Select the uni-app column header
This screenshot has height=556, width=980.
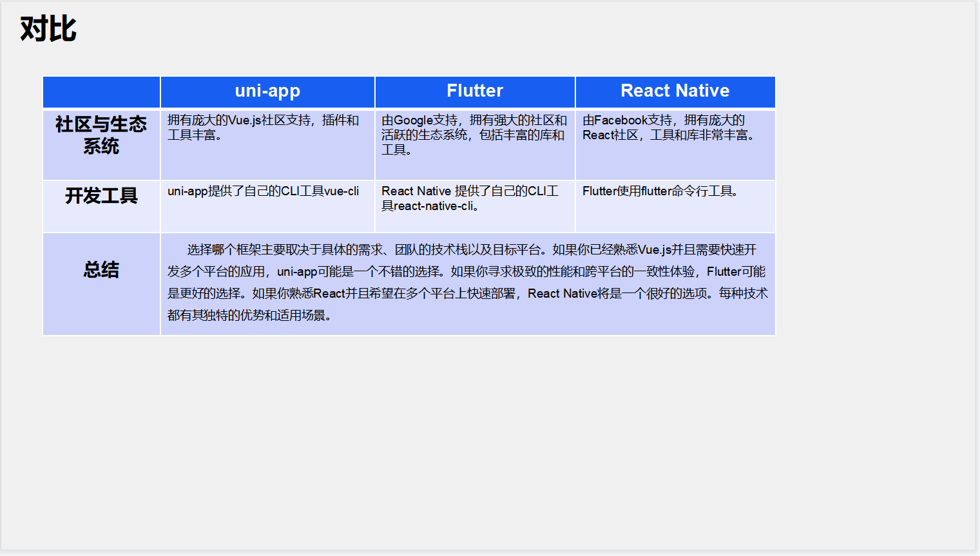pyautogui.click(x=267, y=91)
